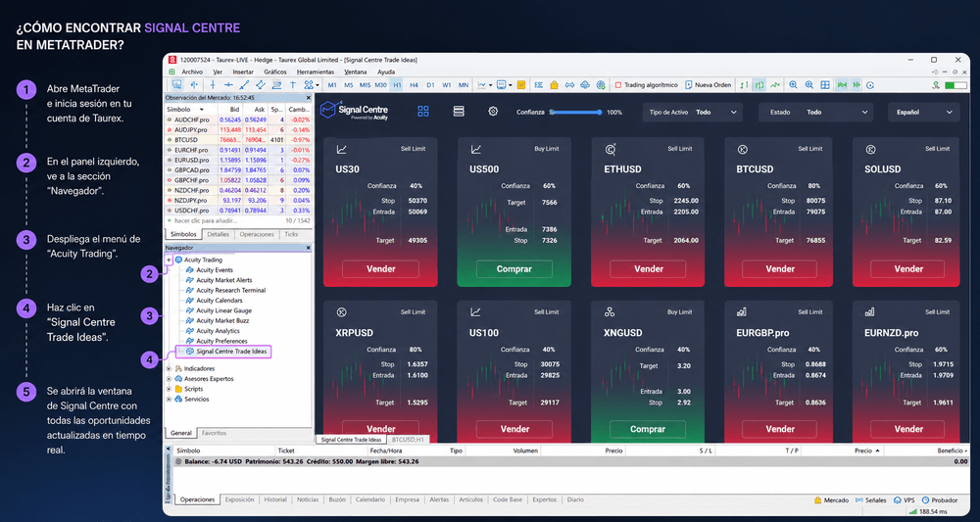Viewport: 980px width, 522px height.
Task: Expand the Scripts tree node
Action: (x=169, y=389)
